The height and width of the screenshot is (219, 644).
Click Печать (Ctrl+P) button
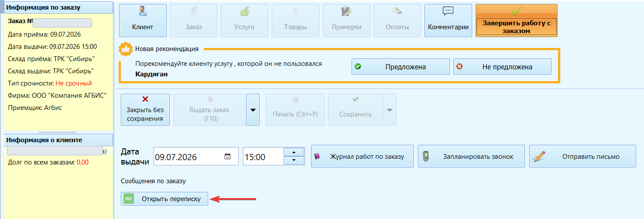pyautogui.click(x=295, y=109)
